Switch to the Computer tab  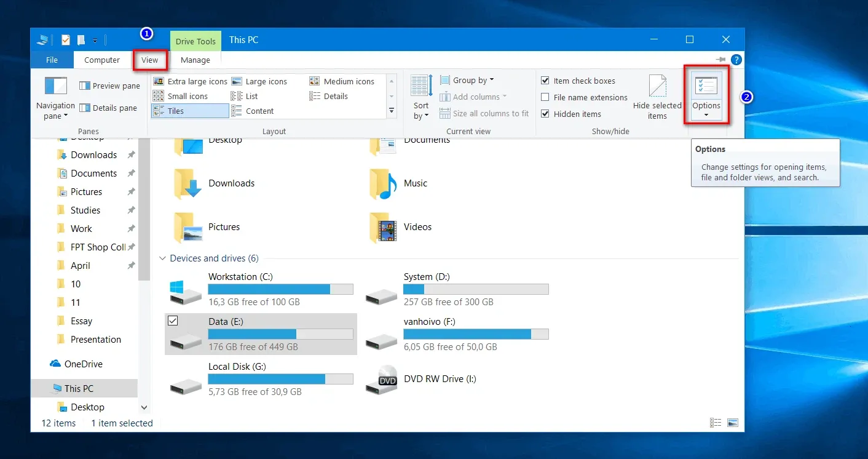(x=102, y=60)
